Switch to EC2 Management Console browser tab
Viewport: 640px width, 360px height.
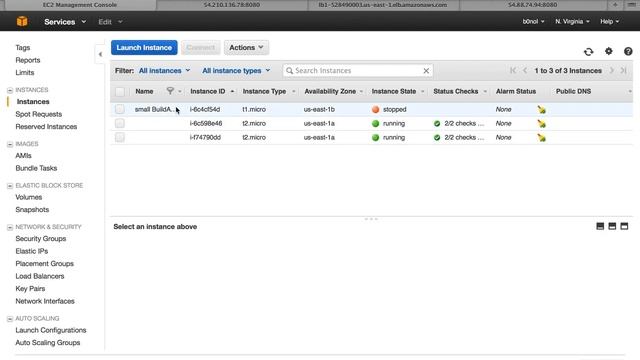click(x=80, y=5)
